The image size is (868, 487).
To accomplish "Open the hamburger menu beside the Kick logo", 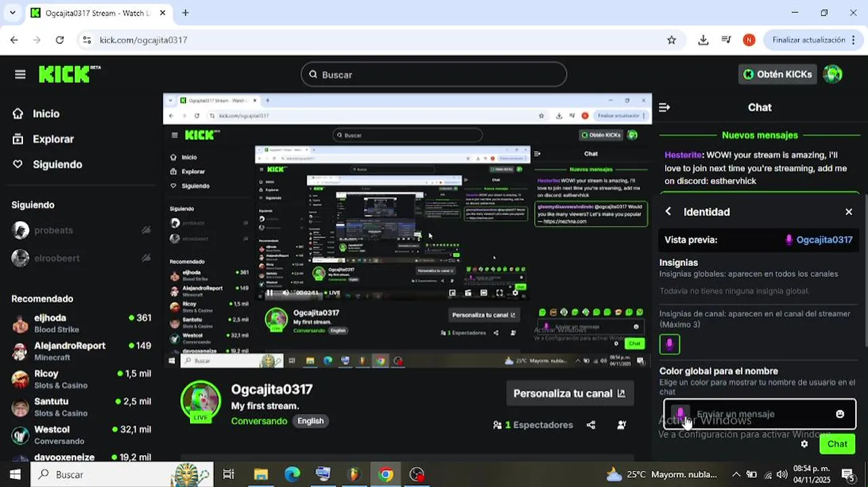I will [20, 74].
